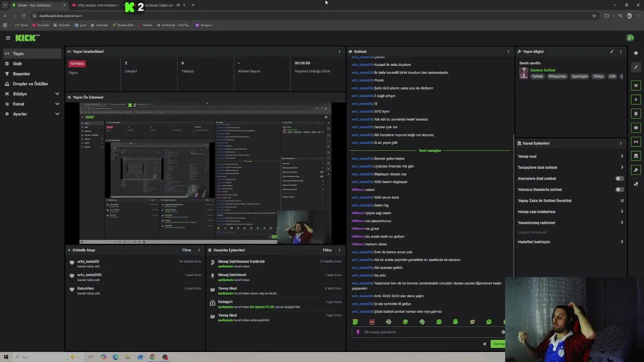Select Droplar ve Ödüller in left navigation
644x362 pixels.
32,84
